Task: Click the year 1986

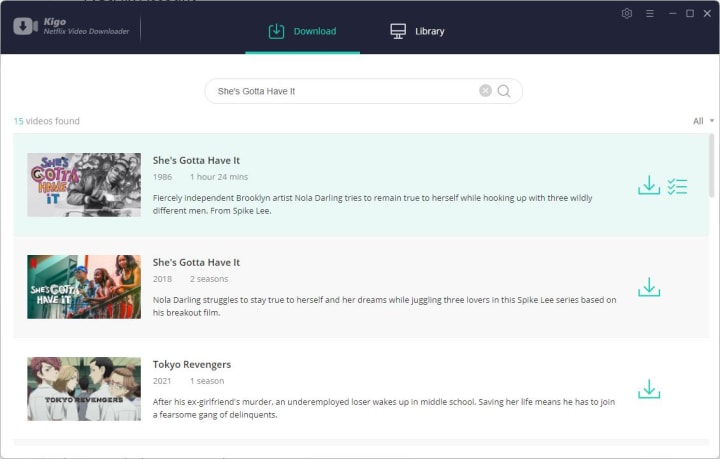Action: pyautogui.click(x=163, y=177)
